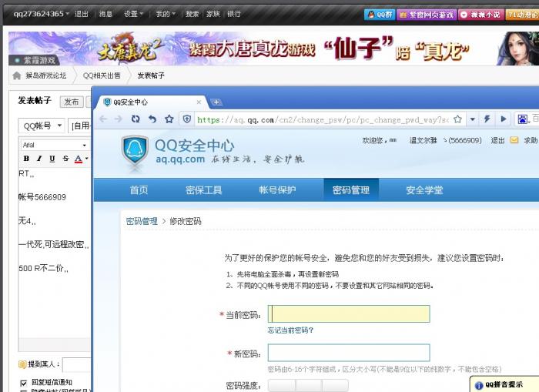Click the undo arrow in browser toolbar
Screen dimensions: 539x392
pyautogui.click(x=152, y=119)
